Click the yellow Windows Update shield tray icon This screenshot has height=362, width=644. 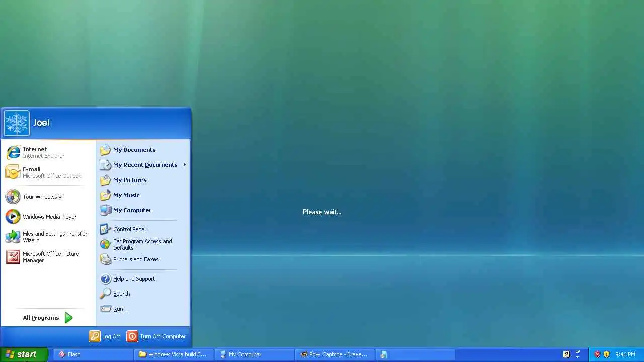606,354
